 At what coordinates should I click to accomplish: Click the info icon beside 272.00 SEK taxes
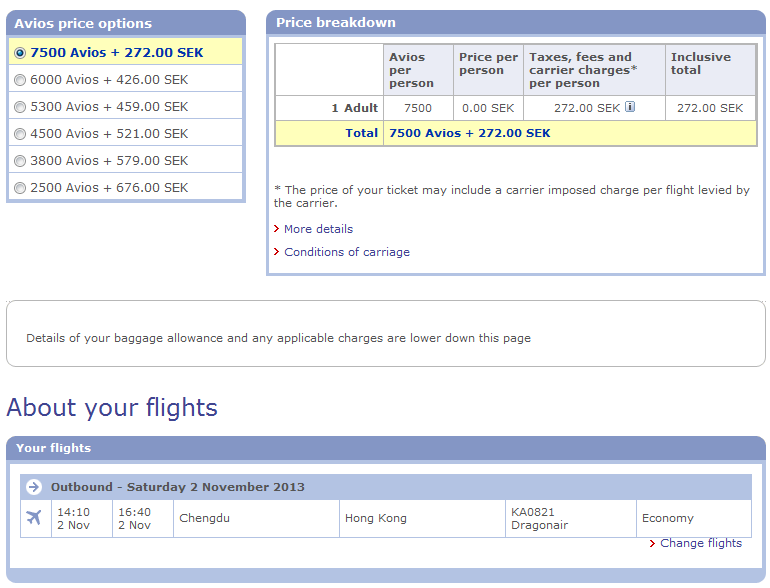[x=630, y=107]
